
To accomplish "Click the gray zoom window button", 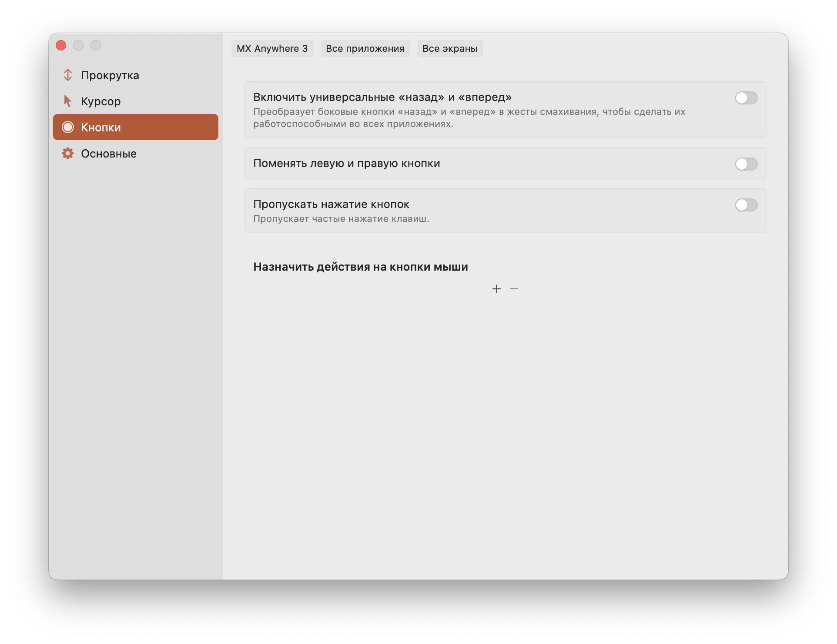I will point(96,45).
